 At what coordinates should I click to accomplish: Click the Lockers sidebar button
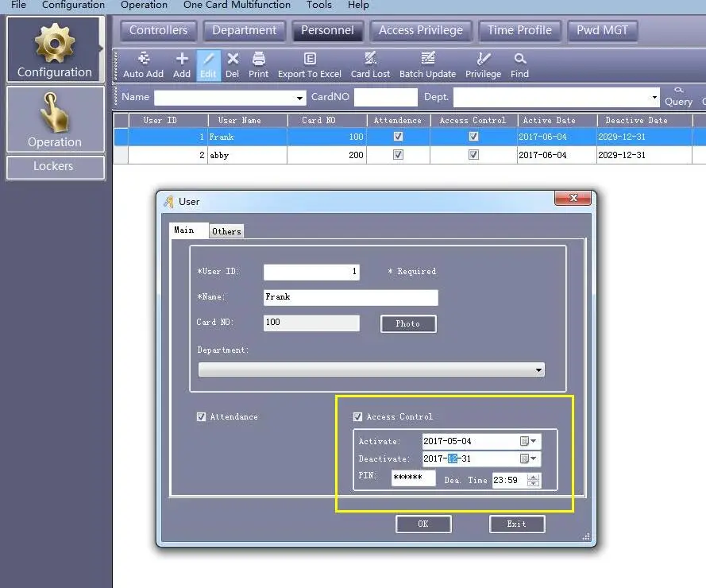click(x=55, y=166)
